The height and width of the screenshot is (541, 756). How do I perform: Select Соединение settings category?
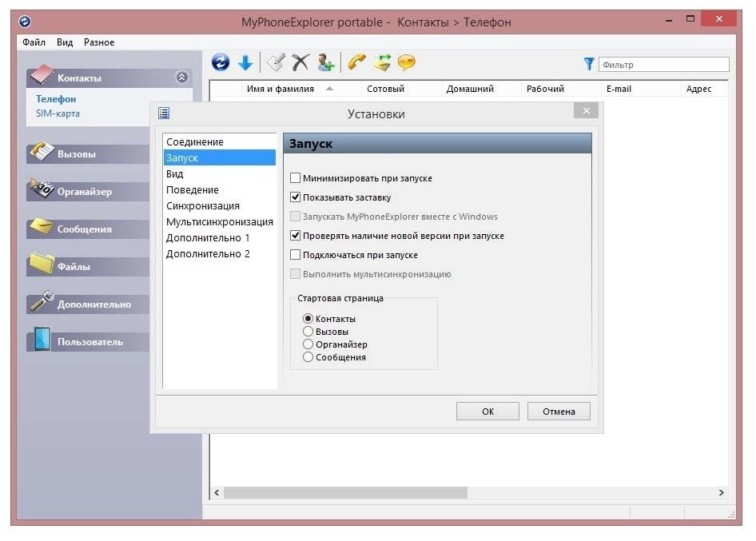(220, 141)
